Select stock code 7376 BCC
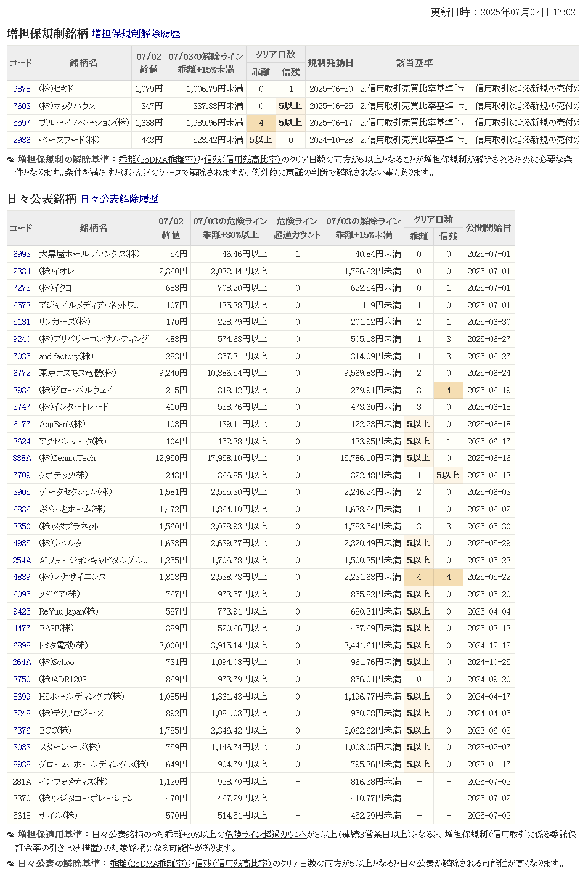The width and height of the screenshot is (588, 879). pos(22,730)
